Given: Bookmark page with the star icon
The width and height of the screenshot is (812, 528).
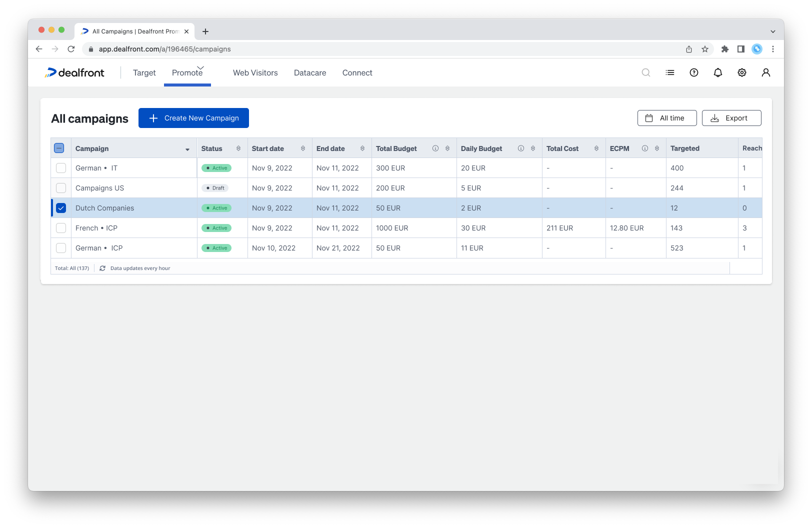Looking at the screenshot, I should tap(705, 49).
